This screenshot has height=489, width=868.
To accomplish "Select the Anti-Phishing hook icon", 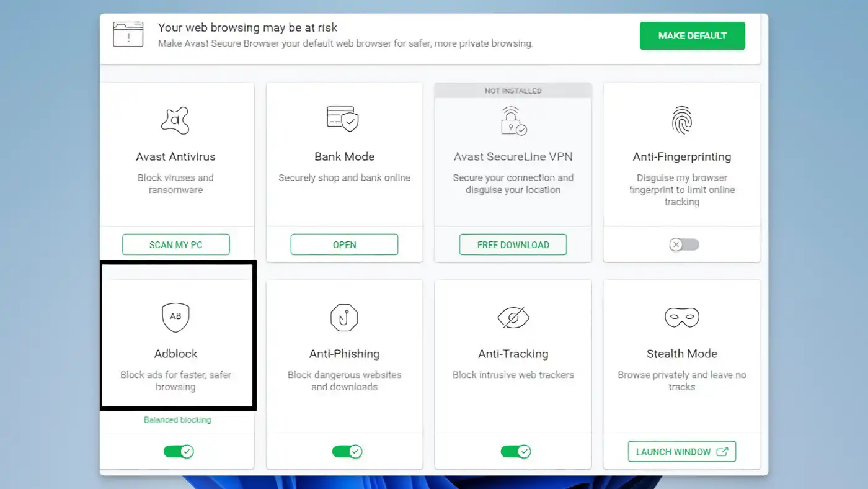I will tap(344, 317).
